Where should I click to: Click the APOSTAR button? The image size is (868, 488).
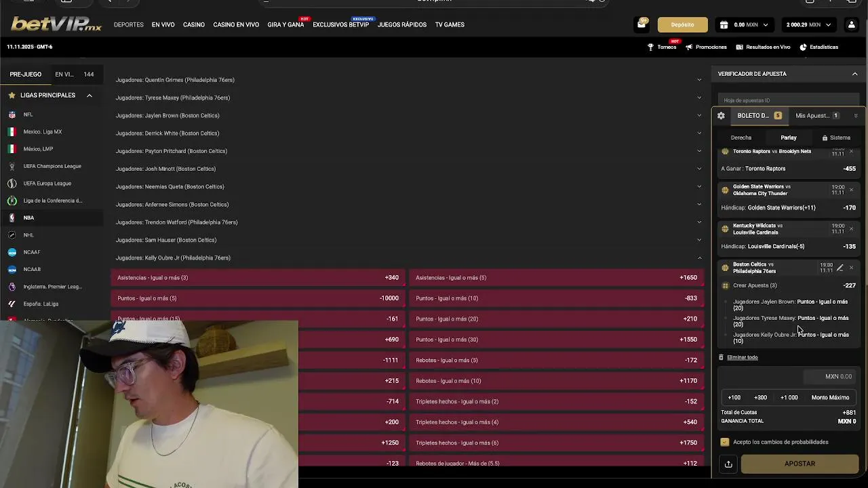pyautogui.click(x=800, y=464)
